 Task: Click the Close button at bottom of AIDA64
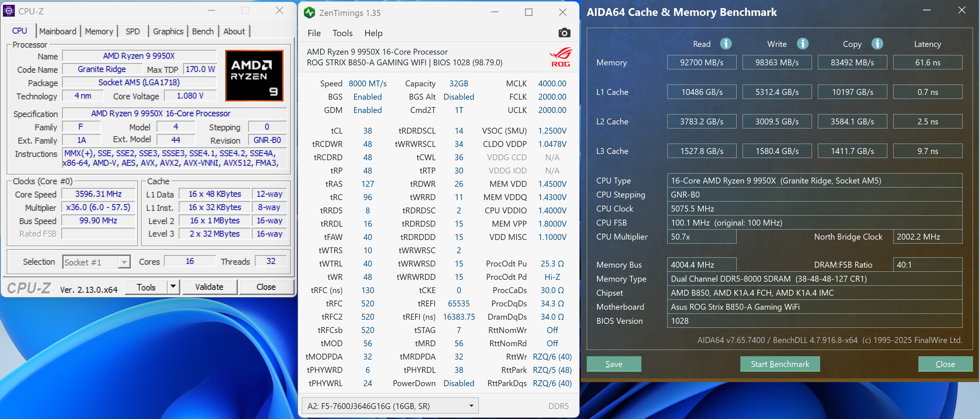point(945,364)
